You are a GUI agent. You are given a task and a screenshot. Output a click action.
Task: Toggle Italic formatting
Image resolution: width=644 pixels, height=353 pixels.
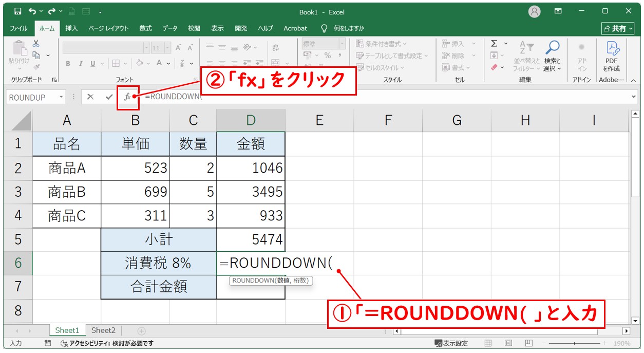pos(80,63)
